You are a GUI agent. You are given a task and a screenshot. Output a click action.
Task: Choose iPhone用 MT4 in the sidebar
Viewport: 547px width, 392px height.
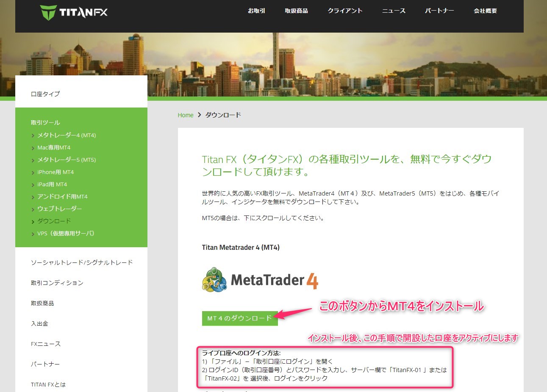56,172
